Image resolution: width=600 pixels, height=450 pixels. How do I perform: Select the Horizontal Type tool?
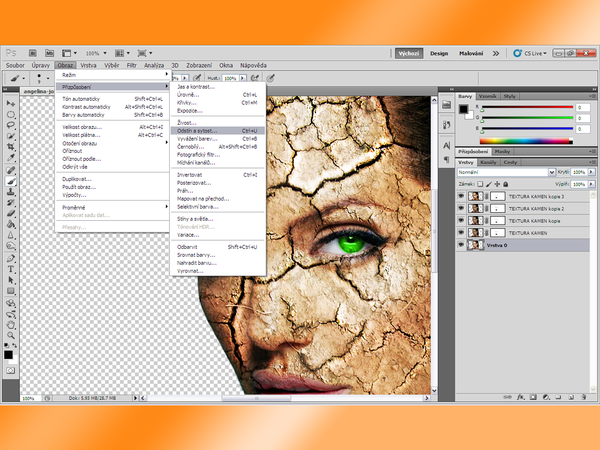(10, 268)
